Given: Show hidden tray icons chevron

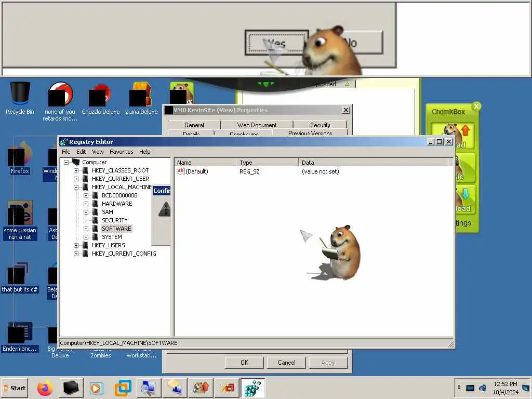Looking at the screenshot, I should pyautogui.click(x=459, y=388).
